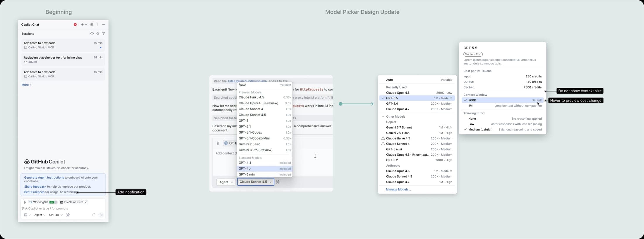Open Manage Models…
The width and height of the screenshot is (644, 239).
tap(398, 189)
